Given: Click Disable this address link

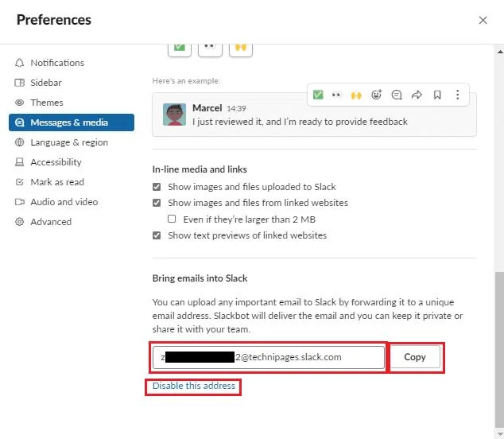Looking at the screenshot, I should click(x=194, y=386).
